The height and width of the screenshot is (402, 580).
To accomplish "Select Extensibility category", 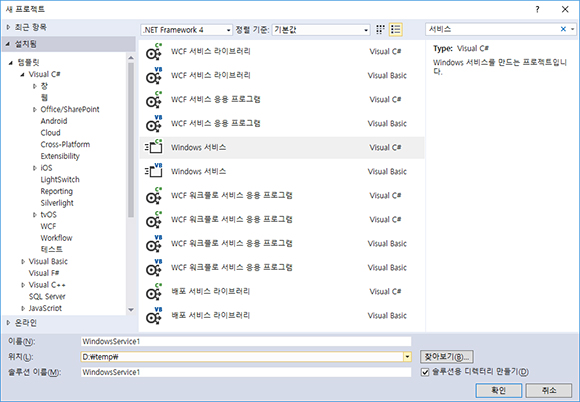I will coord(60,156).
